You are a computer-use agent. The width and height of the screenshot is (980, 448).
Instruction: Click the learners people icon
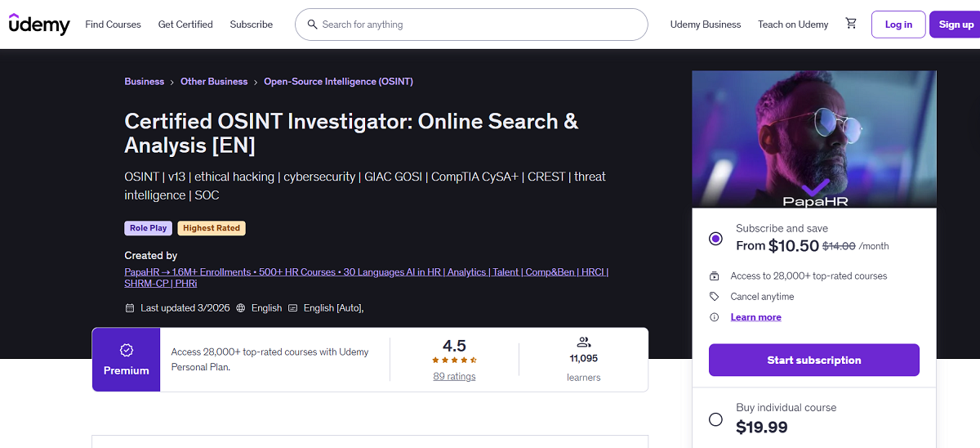coord(584,342)
